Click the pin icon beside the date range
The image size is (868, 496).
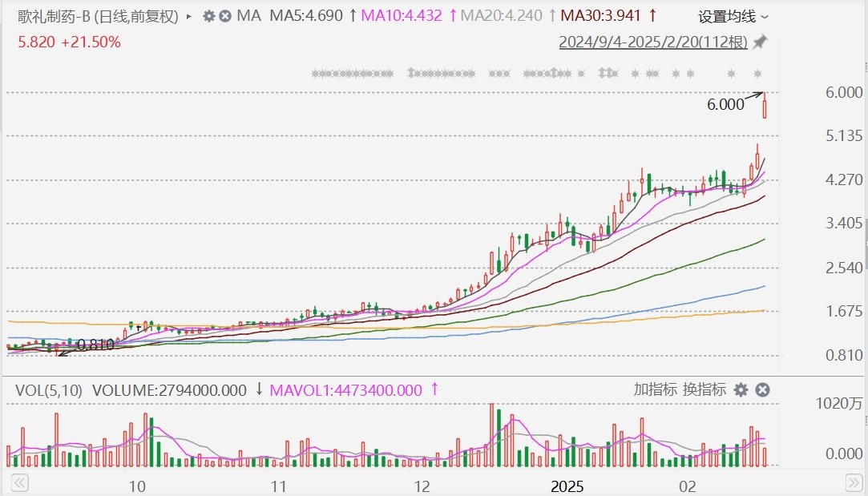pyautogui.click(x=760, y=42)
